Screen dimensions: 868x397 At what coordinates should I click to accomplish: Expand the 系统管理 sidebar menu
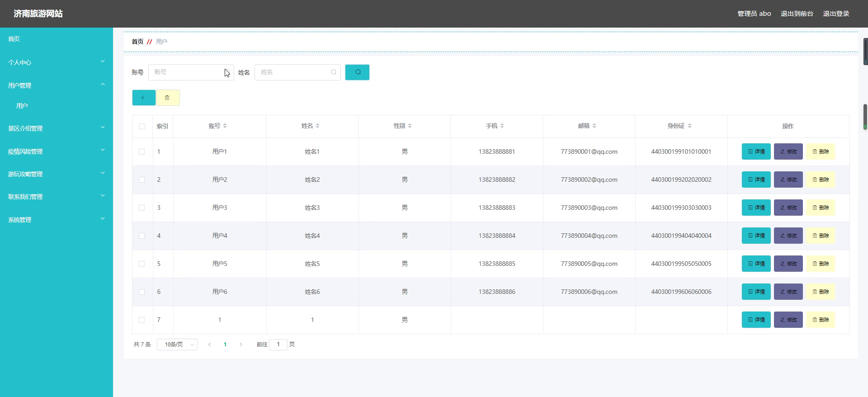(57, 220)
